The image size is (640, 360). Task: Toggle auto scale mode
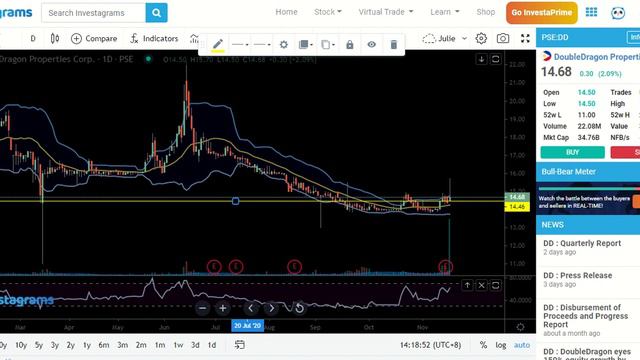point(522,345)
